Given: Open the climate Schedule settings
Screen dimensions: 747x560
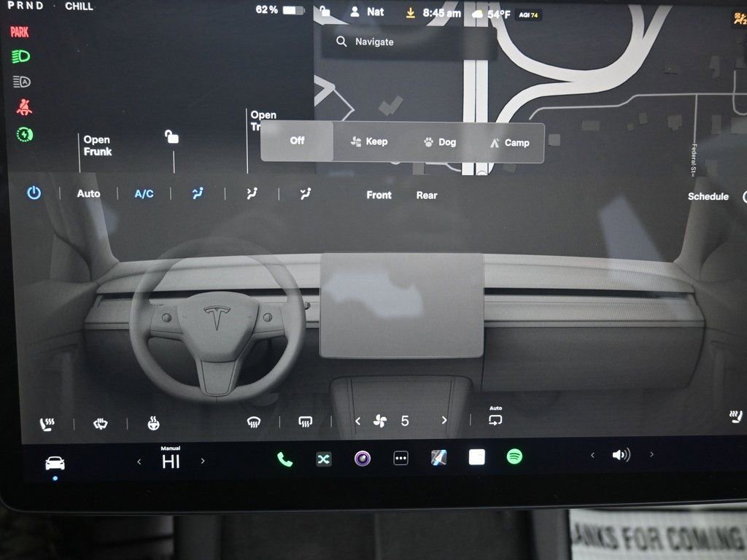Looking at the screenshot, I should tap(708, 195).
